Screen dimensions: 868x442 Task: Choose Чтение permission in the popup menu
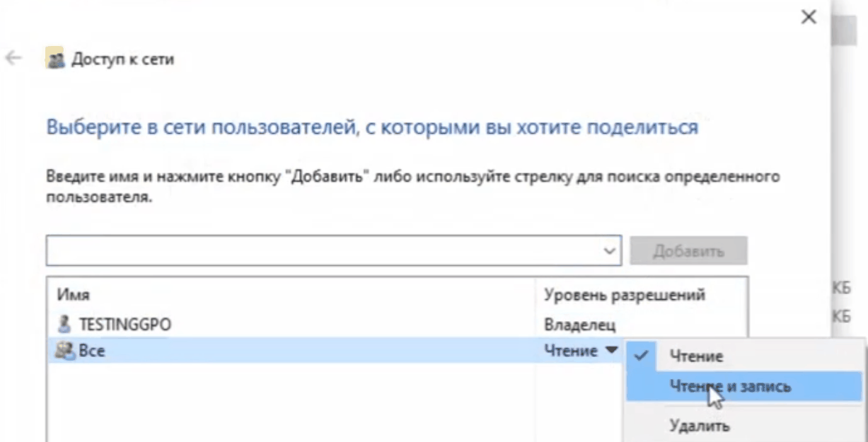tap(695, 356)
